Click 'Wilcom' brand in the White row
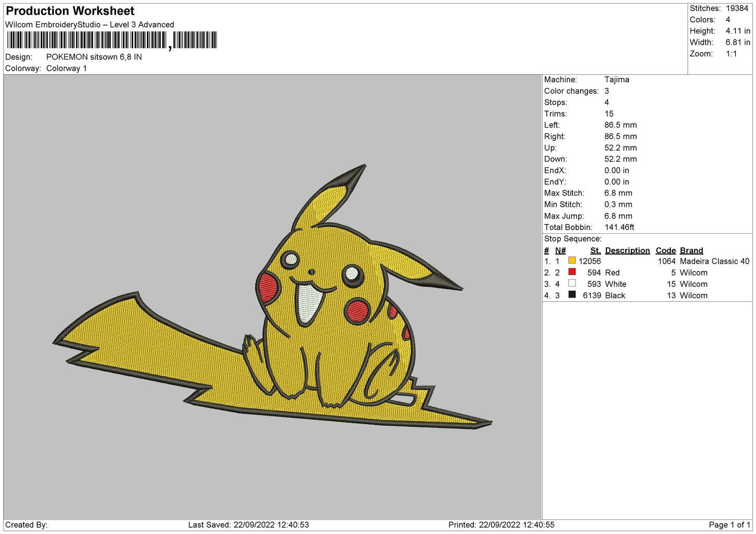This screenshot has height=534, width=756. pyautogui.click(x=694, y=284)
